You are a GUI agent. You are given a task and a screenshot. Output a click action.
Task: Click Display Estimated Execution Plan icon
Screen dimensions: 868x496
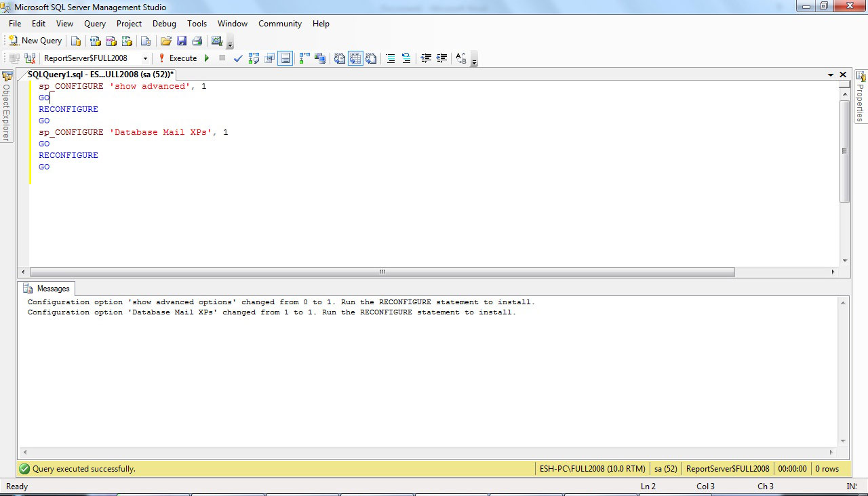click(x=254, y=58)
